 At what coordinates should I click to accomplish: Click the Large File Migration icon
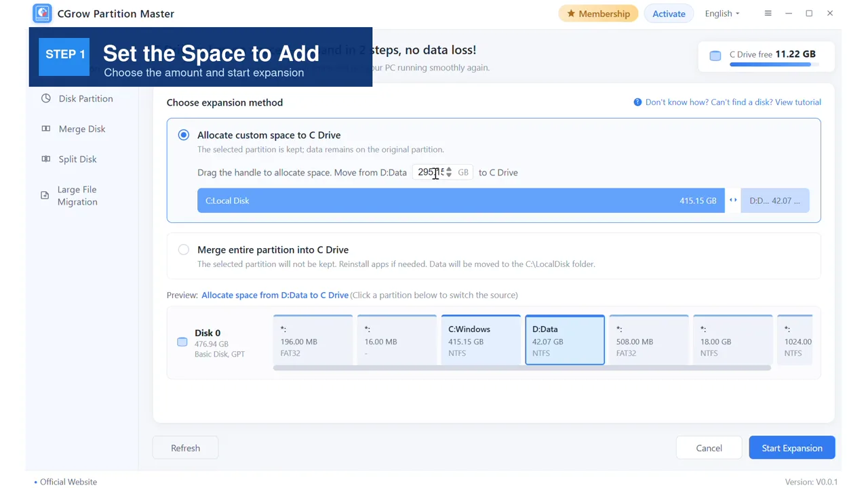[45, 195]
